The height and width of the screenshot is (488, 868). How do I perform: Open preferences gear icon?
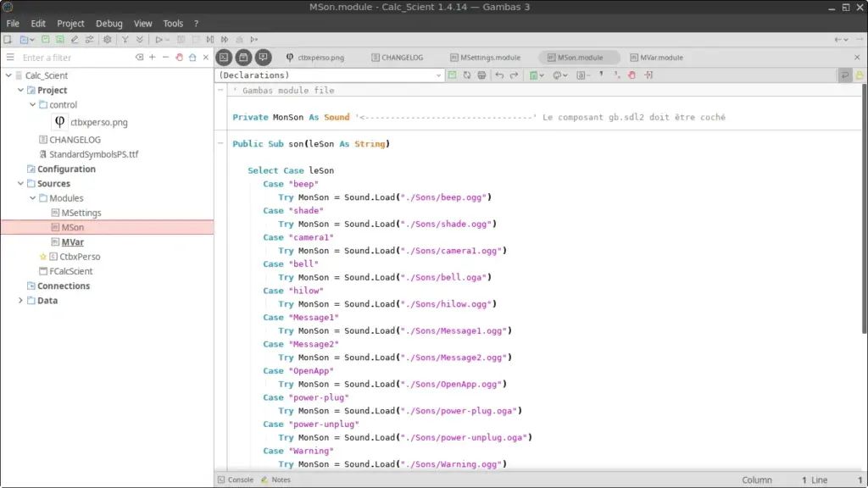(x=108, y=39)
